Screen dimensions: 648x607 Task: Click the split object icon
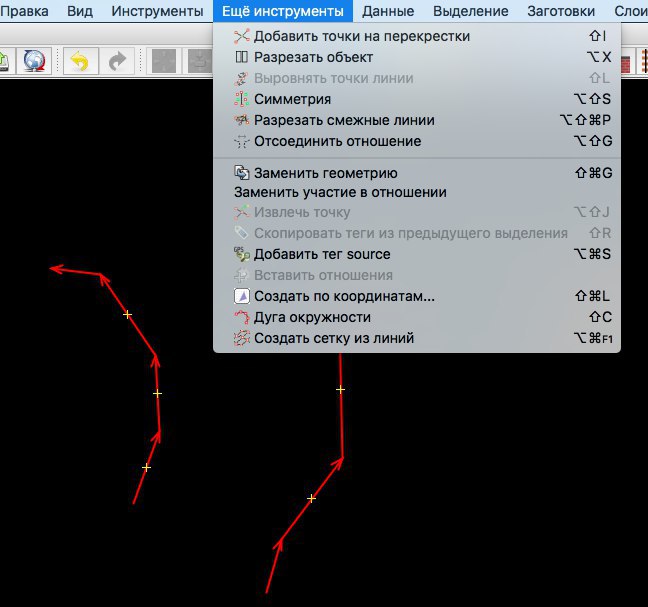click(242, 57)
